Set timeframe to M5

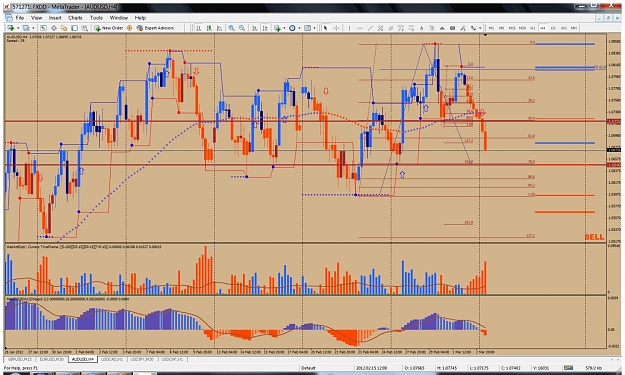pos(501,28)
